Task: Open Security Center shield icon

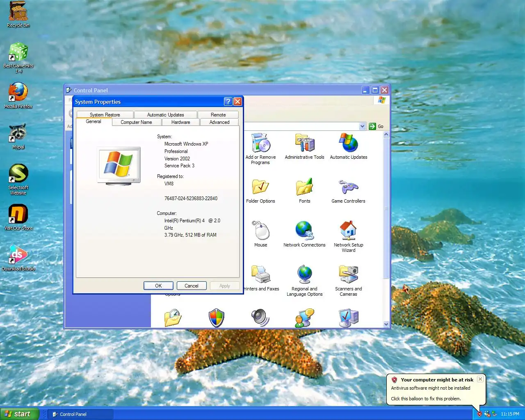Action: coord(217,318)
